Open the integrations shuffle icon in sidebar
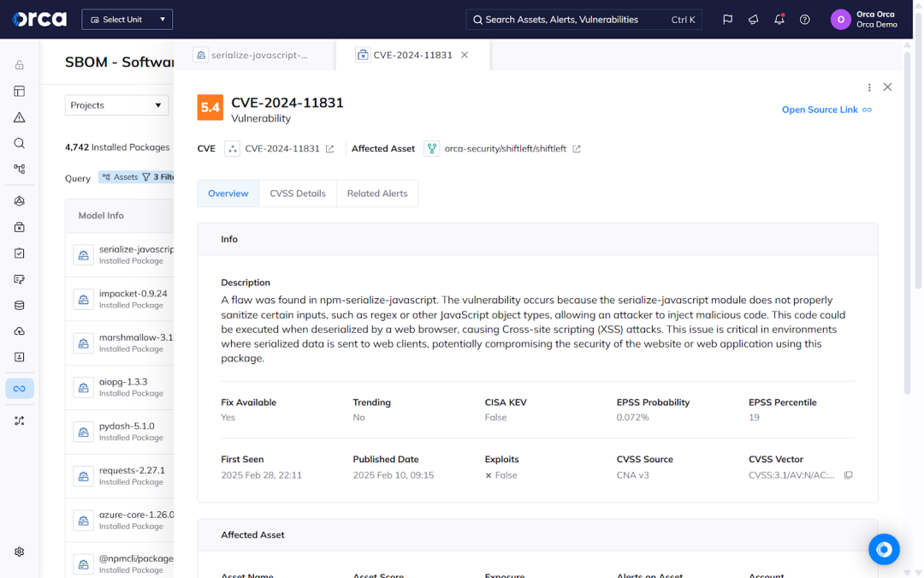The image size is (924, 578). tap(20, 420)
